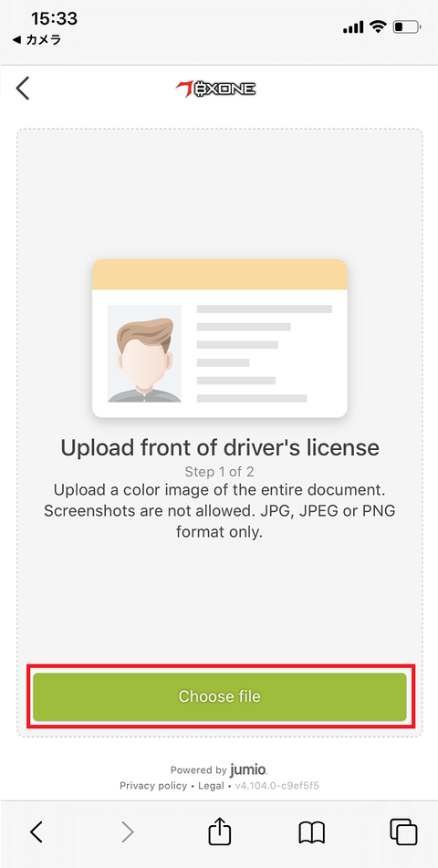
Task: Tap the Choose file button
Action: click(x=219, y=696)
